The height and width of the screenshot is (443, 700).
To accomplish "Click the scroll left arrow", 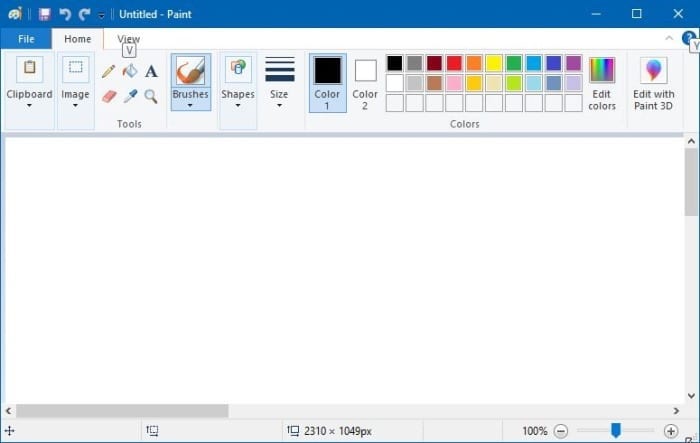I will (8, 410).
